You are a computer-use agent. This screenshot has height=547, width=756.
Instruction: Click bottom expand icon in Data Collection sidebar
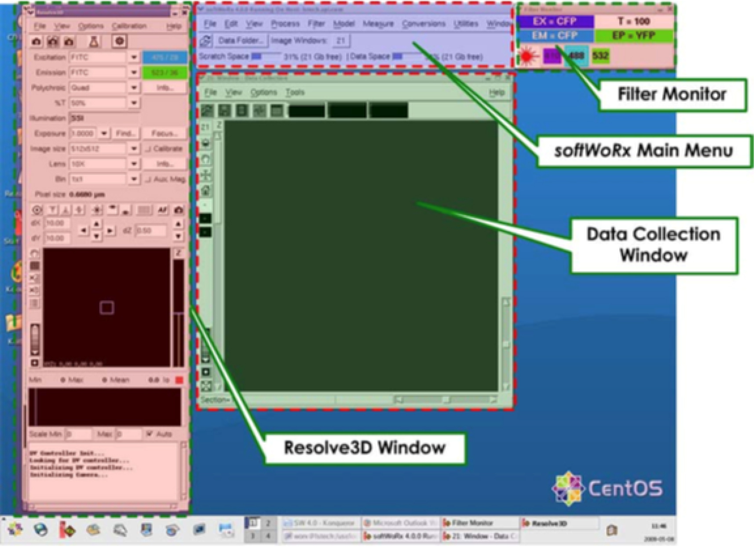pos(206,386)
